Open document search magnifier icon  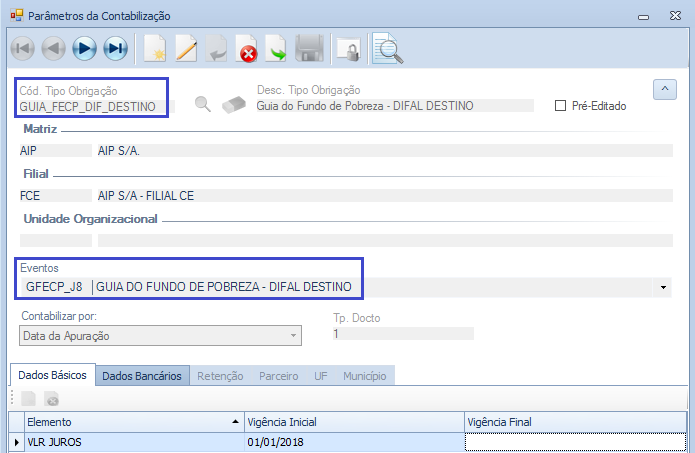tap(388, 48)
